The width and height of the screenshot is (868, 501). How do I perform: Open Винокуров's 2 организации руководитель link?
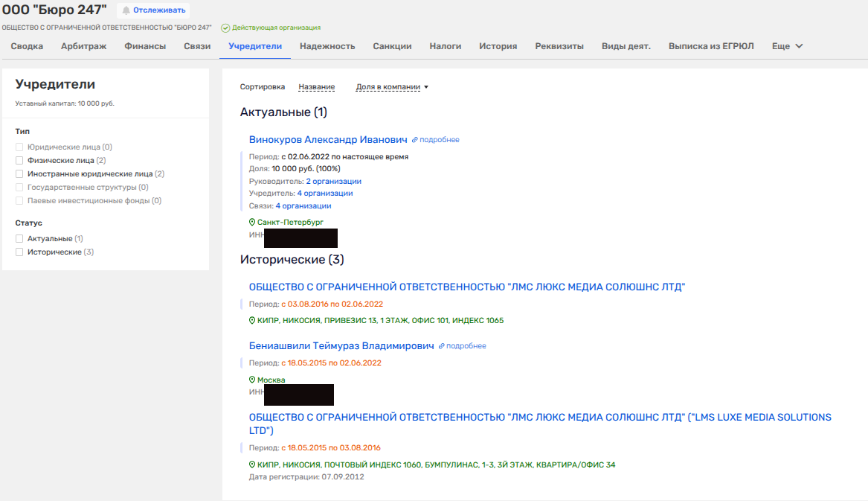333,182
